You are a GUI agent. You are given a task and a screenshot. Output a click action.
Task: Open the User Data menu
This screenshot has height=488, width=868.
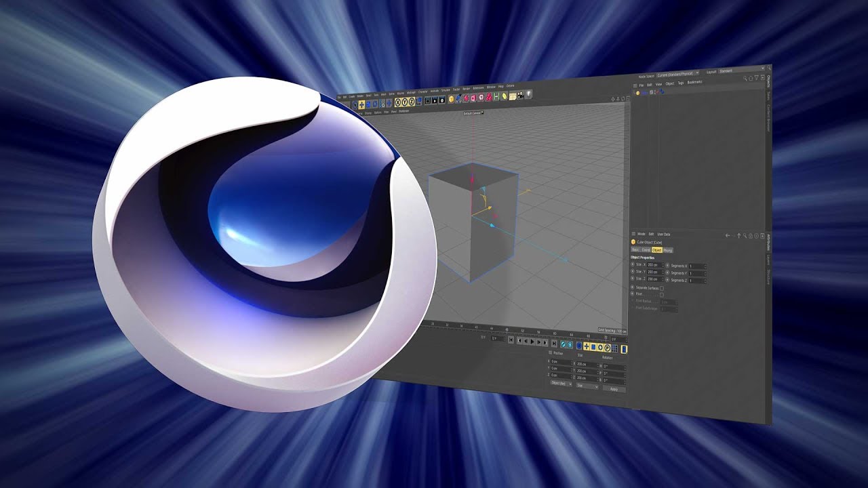(664, 235)
